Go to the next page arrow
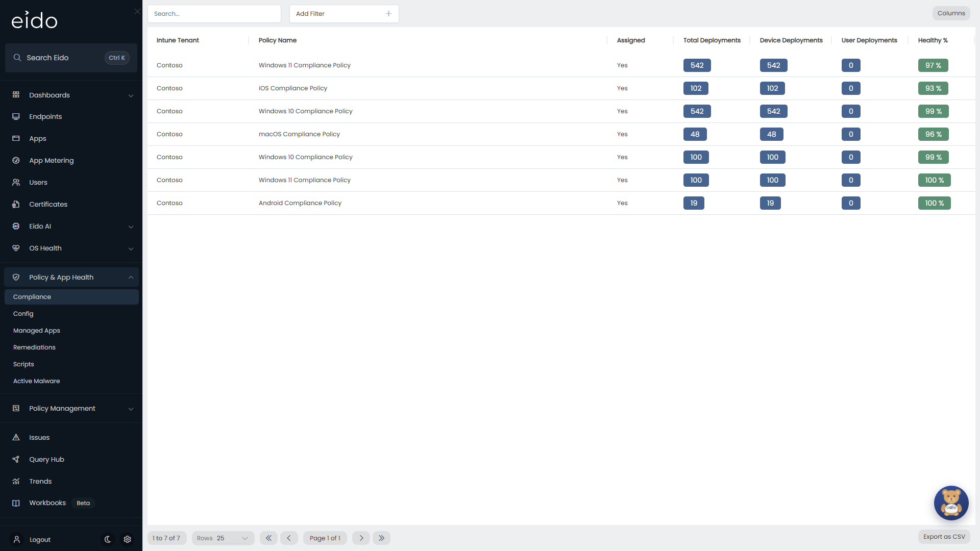The image size is (980, 551). click(361, 538)
